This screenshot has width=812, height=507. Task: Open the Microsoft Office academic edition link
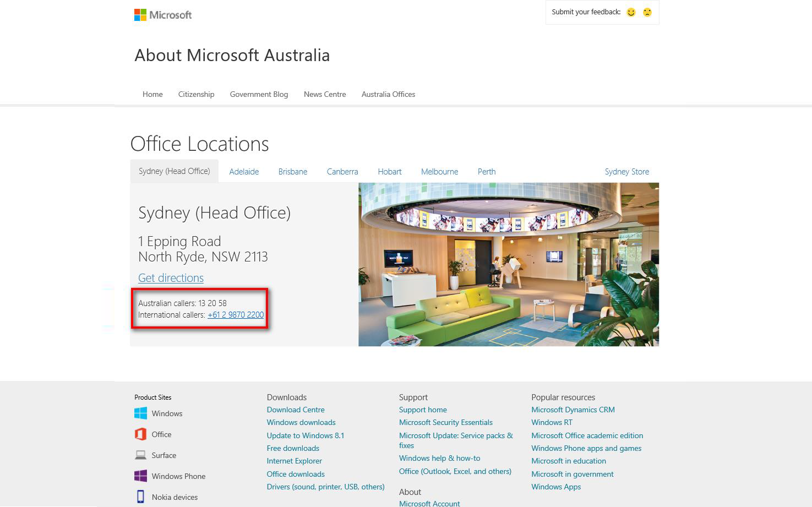[x=587, y=435]
